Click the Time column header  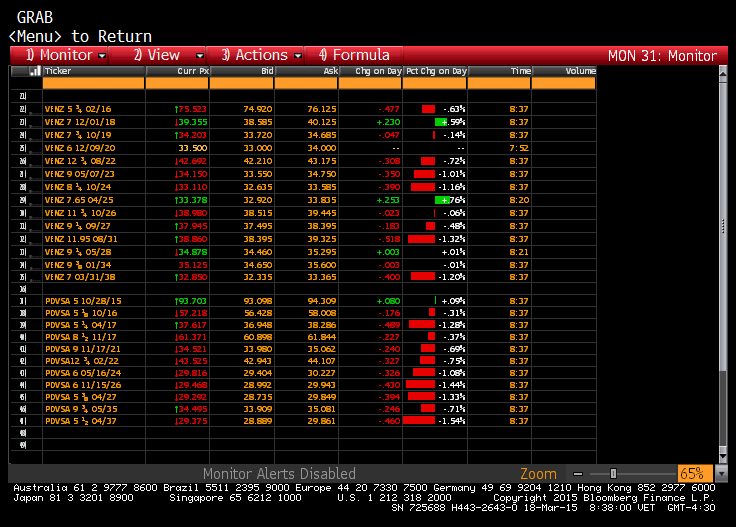point(499,71)
